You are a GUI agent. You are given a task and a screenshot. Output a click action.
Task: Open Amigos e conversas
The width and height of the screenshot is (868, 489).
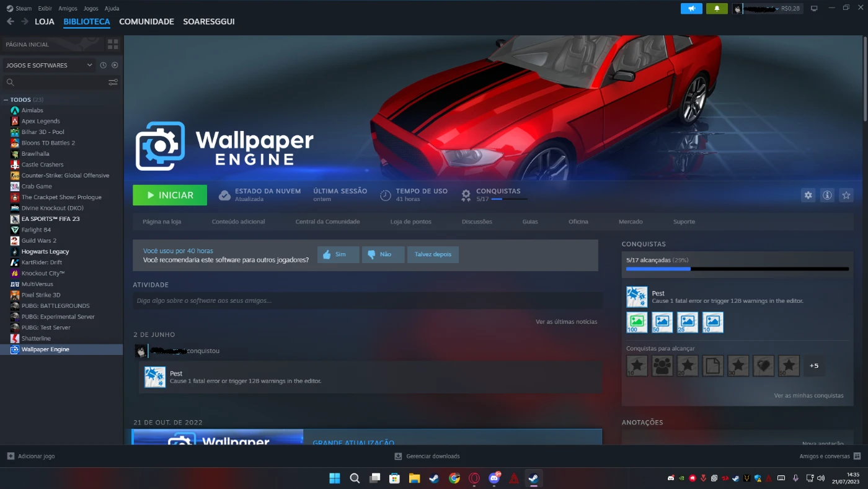click(x=830, y=456)
